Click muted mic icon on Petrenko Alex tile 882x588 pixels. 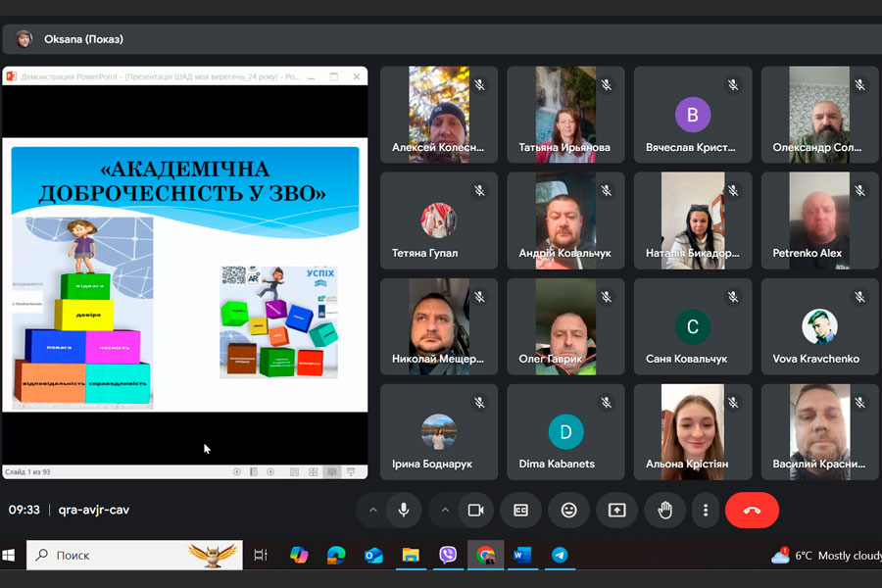point(859,191)
